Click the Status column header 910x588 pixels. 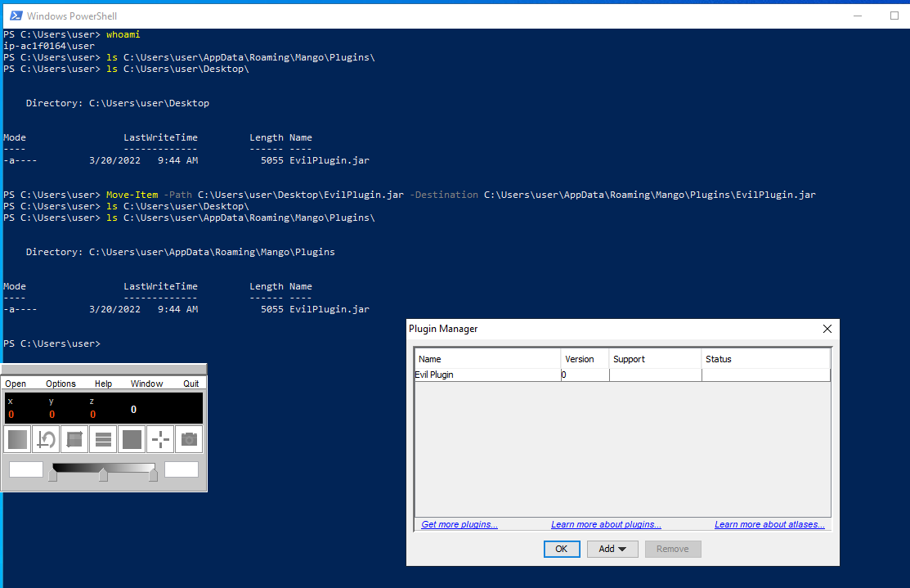(x=765, y=359)
